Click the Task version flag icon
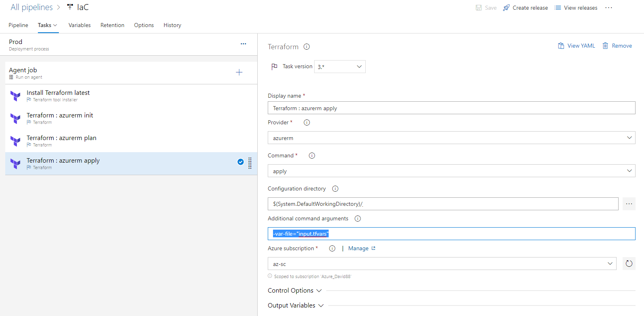Screen dimensions: 644x316 point(274,67)
